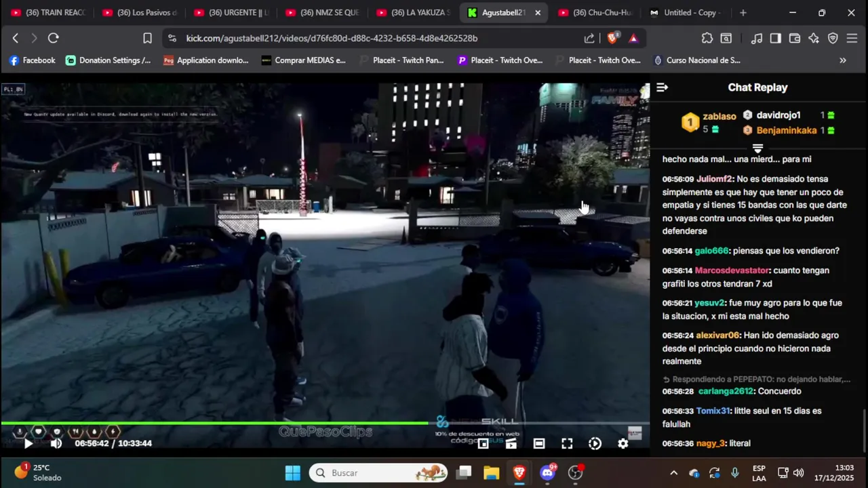This screenshot has height=488, width=868.
Task: Open the Donation Settings bookmark
Action: (x=108, y=60)
